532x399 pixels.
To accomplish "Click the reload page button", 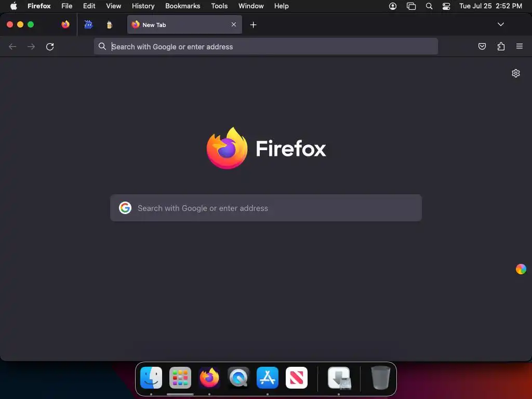I will (x=50, y=46).
